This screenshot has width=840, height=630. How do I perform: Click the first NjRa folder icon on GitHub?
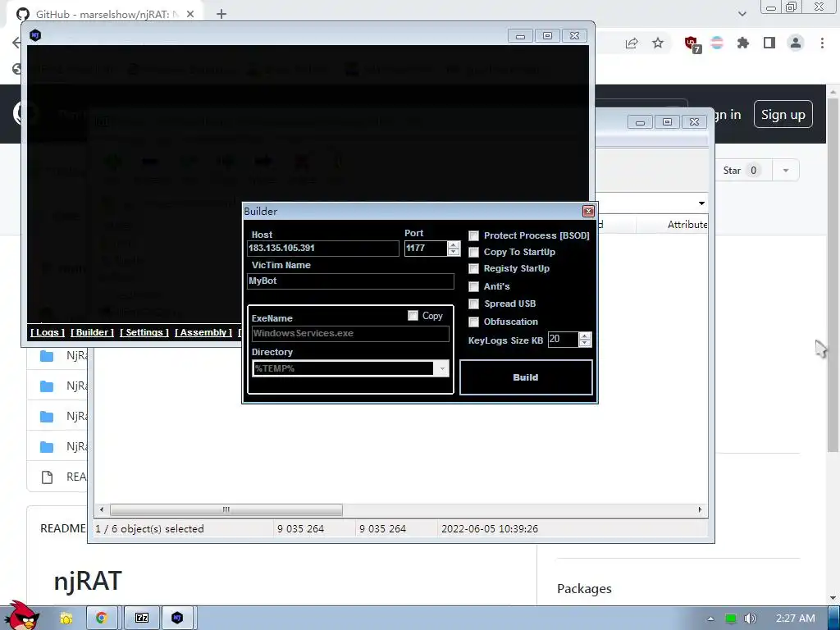click(x=47, y=356)
